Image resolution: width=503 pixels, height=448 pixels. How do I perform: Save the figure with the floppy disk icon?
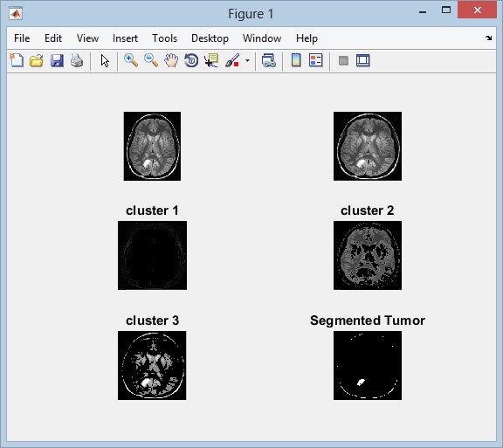[x=57, y=60]
